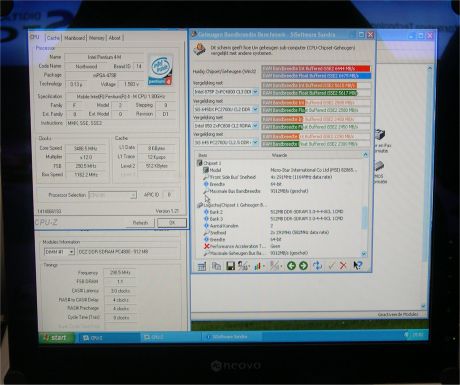Screen dimensions: 460x385
Task: Click the context help pointer icon
Action: click(358, 266)
